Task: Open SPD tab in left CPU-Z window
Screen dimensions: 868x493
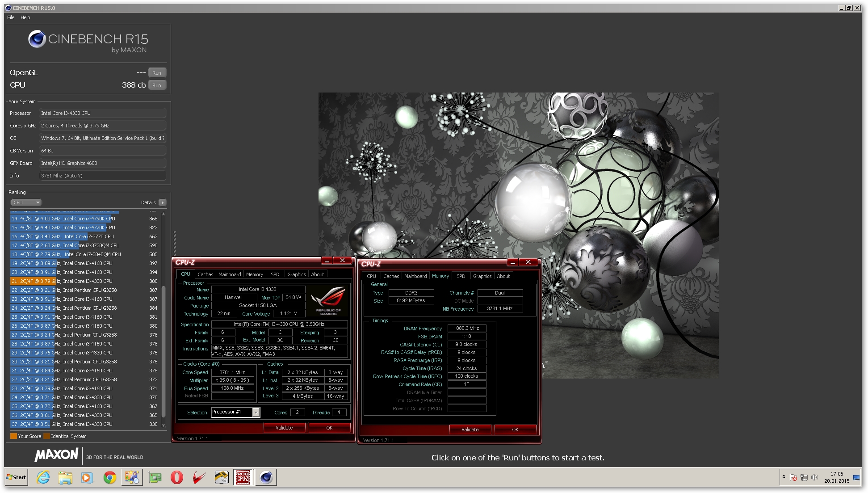Action: [x=275, y=274]
